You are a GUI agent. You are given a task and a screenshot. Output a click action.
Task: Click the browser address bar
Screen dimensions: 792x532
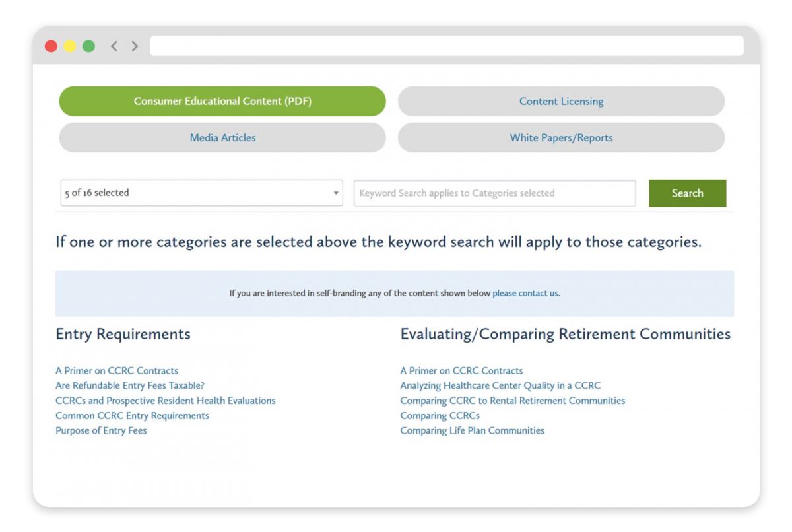tap(446, 46)
